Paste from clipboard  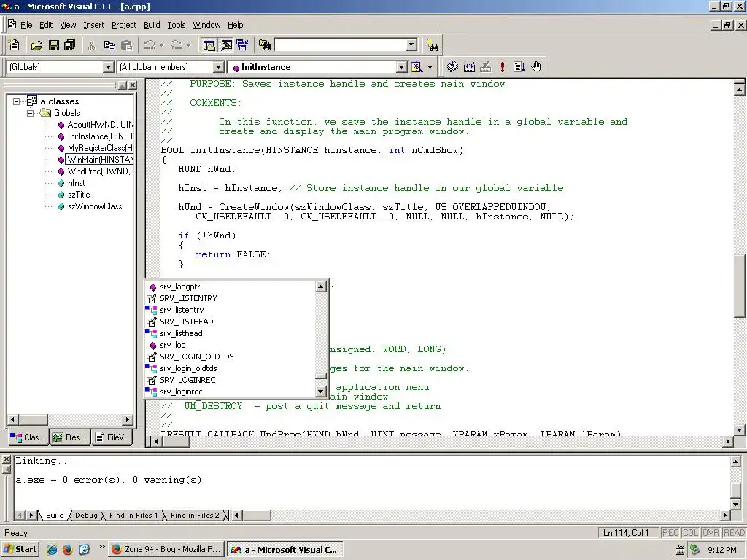(x=126, y=45)
